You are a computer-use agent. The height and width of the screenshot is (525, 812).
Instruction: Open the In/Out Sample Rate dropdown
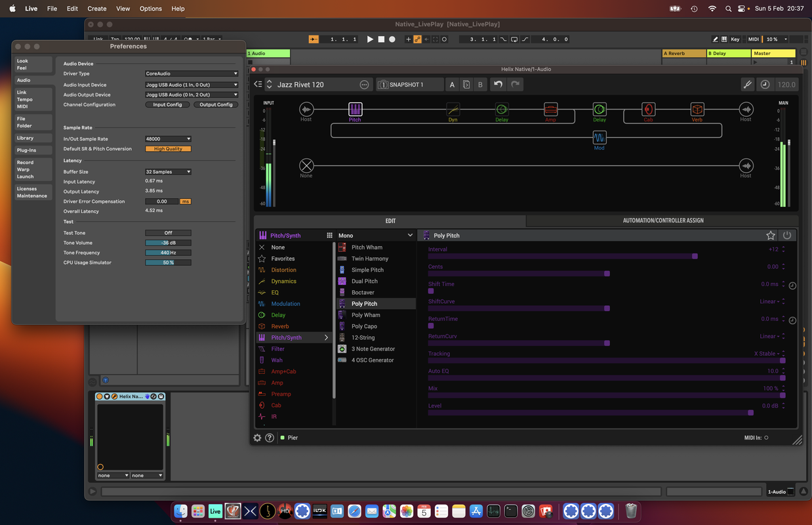168,139
